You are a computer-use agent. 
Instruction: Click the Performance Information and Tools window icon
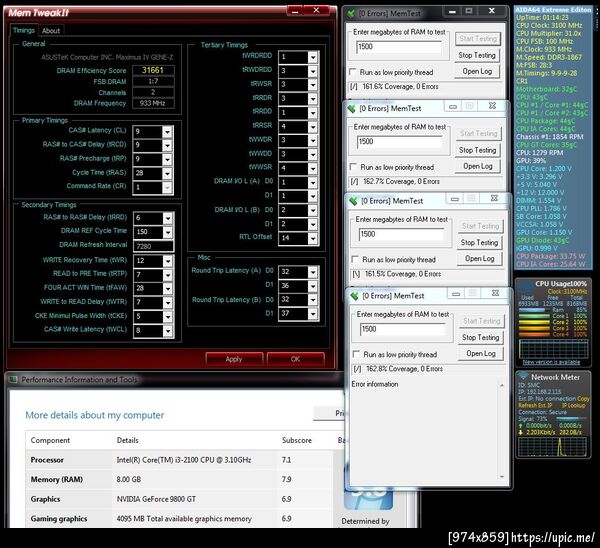14,380
